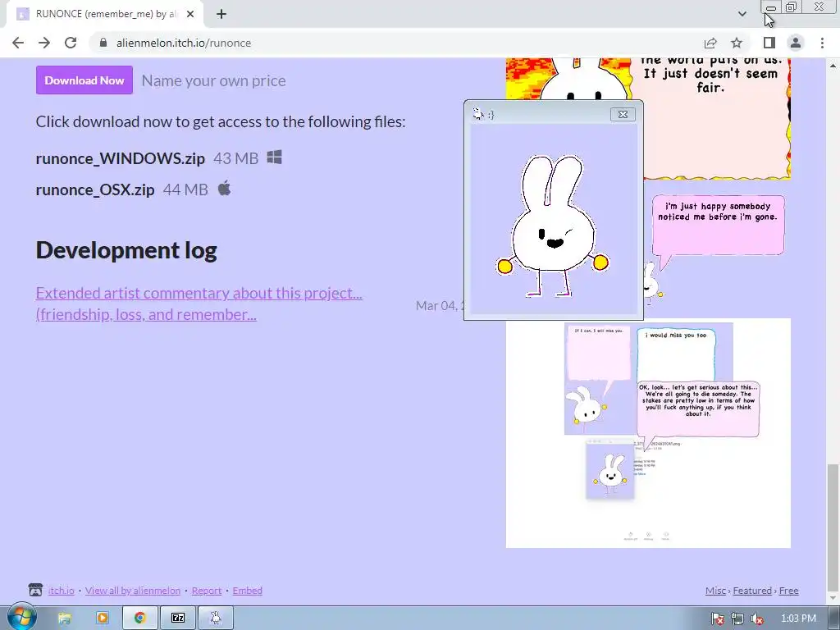This screenshot has width=840, height=630.
Task: Reload the itch.io page
Action: point(71,43)
